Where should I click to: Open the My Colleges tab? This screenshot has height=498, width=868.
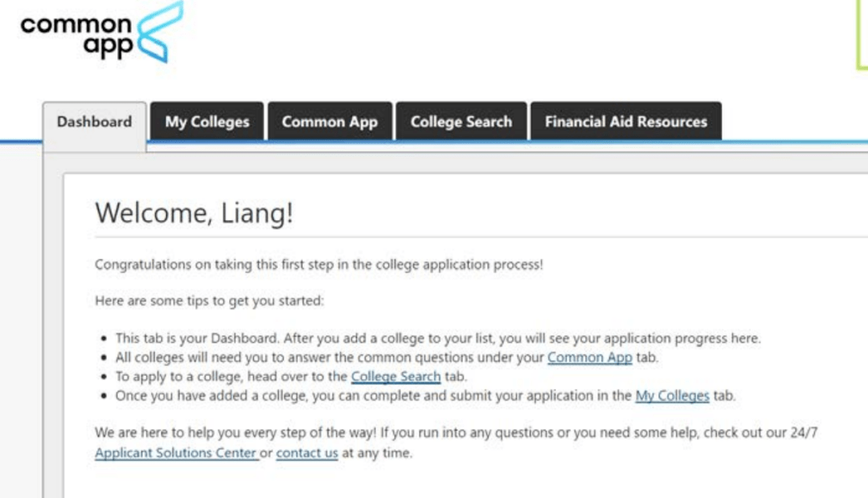(x=207, y=122)
